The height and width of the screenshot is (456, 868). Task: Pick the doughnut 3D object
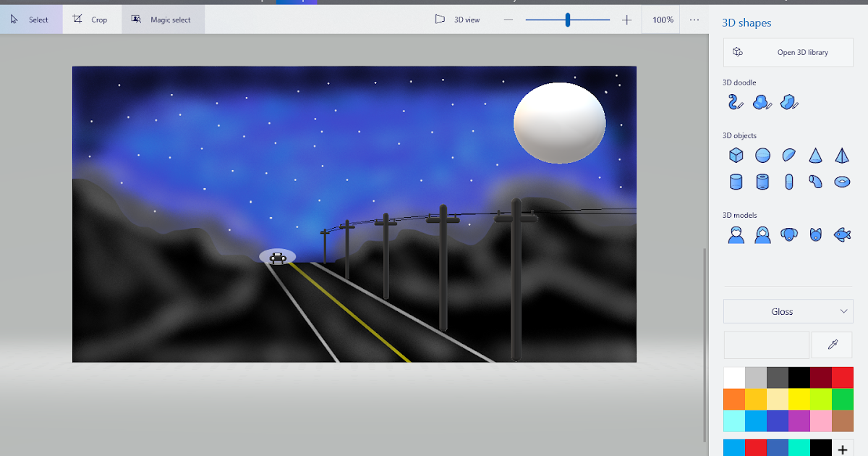[x=841, y=181]
